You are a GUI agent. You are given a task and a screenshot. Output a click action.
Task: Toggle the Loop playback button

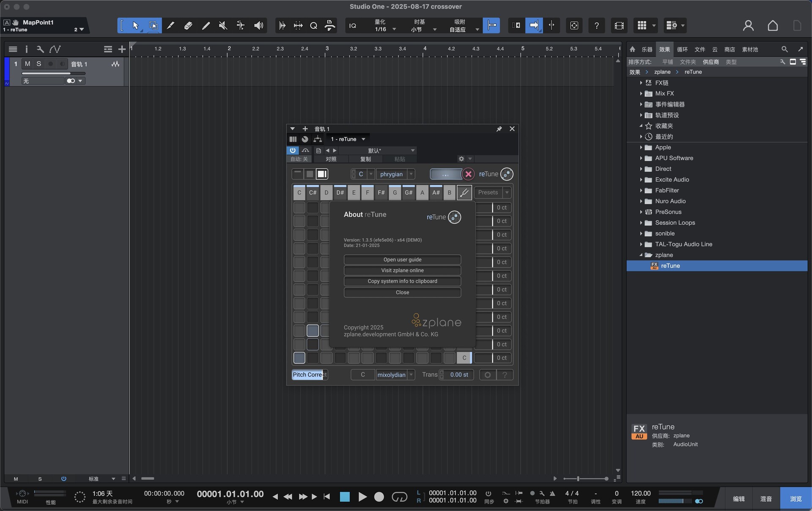399,497
